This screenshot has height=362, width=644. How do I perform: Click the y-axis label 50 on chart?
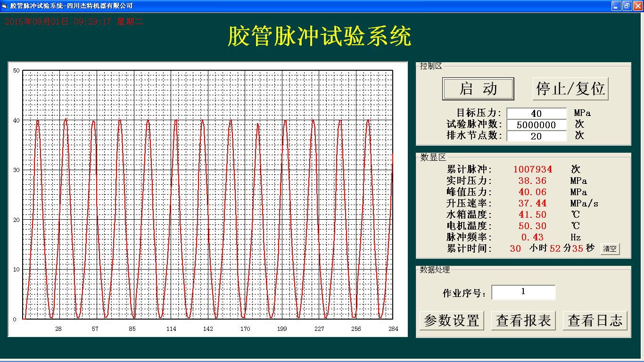16,71
